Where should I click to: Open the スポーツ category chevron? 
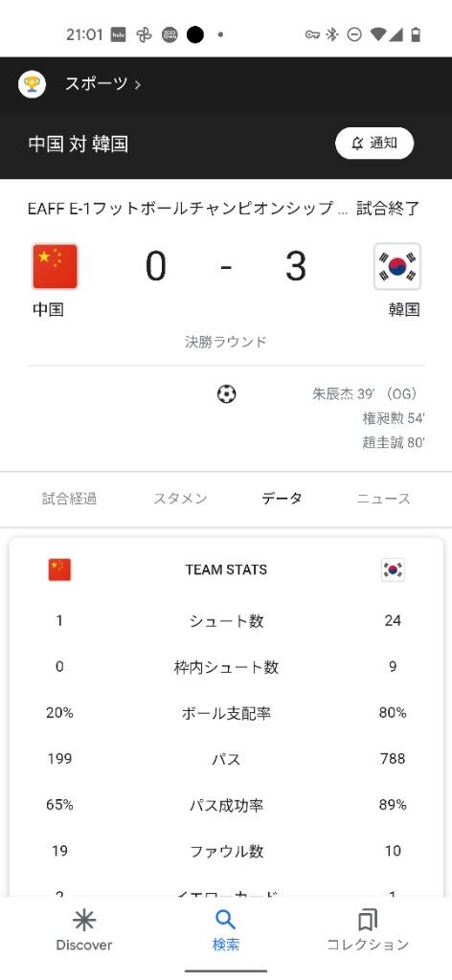(x=138, y=84)
